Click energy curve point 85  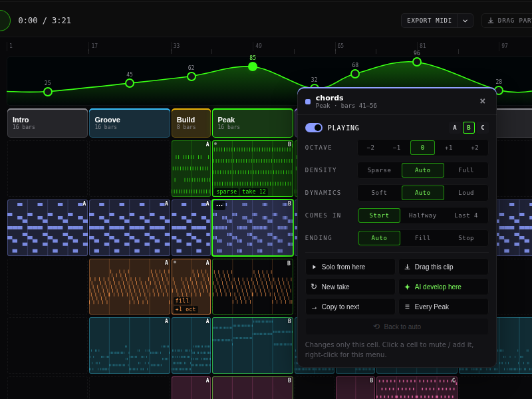coord(253,66)
